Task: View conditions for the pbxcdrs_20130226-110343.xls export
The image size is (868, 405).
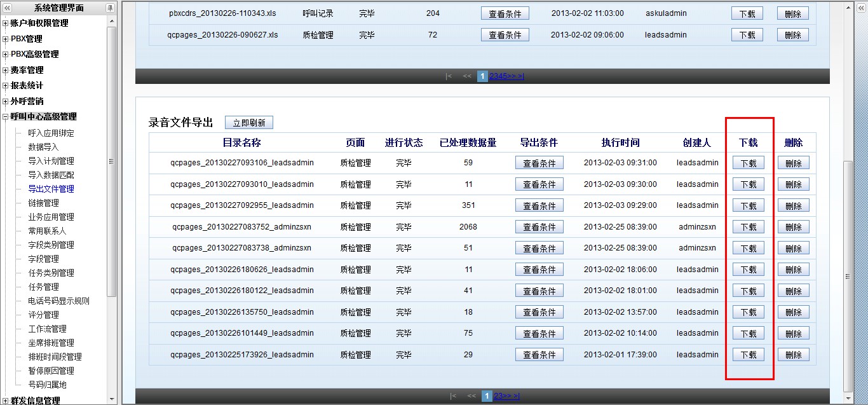Action: 505,13
